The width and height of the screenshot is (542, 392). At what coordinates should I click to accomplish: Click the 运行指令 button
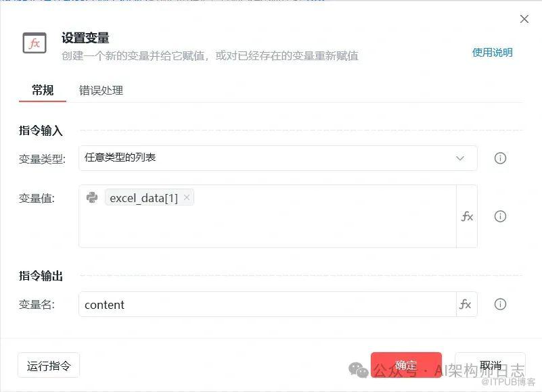(49, 366)
